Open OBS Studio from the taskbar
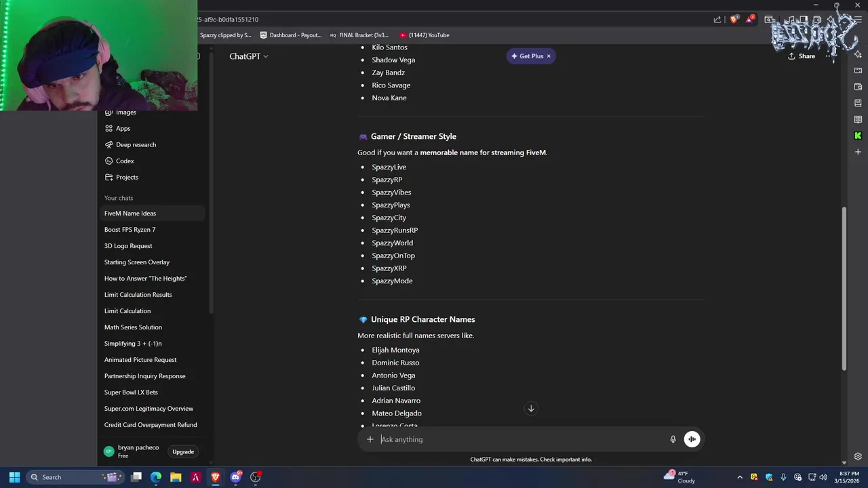868x488 pixels. click(x=255, y=477)
